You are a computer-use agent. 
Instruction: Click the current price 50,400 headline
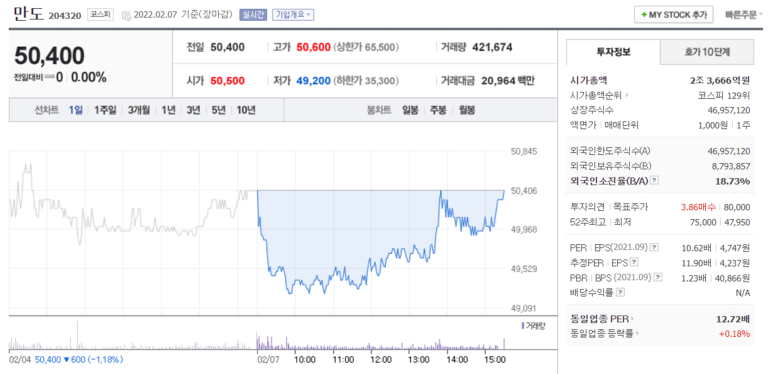49,56
